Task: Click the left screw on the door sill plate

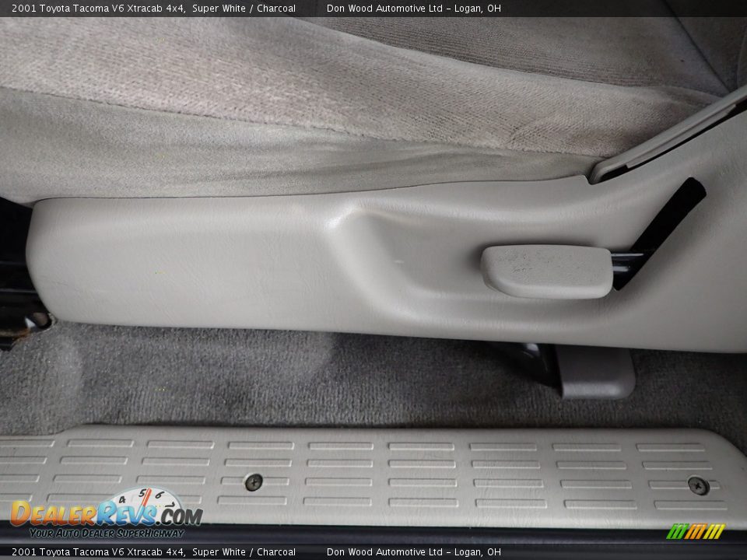Action: point(253,482)
